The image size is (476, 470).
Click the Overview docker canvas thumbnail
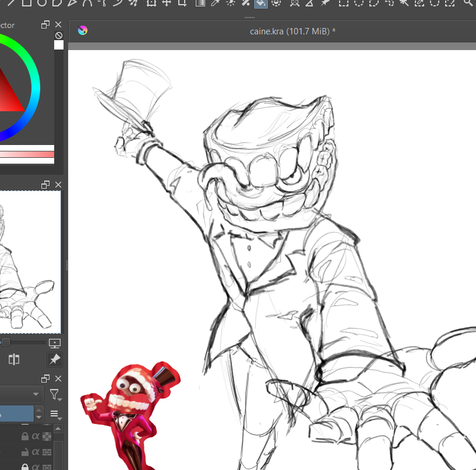pos(30,262)
